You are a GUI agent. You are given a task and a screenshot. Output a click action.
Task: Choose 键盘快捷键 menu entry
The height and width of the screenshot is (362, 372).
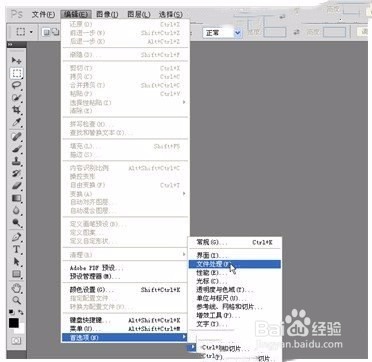(x=126, y=320)
